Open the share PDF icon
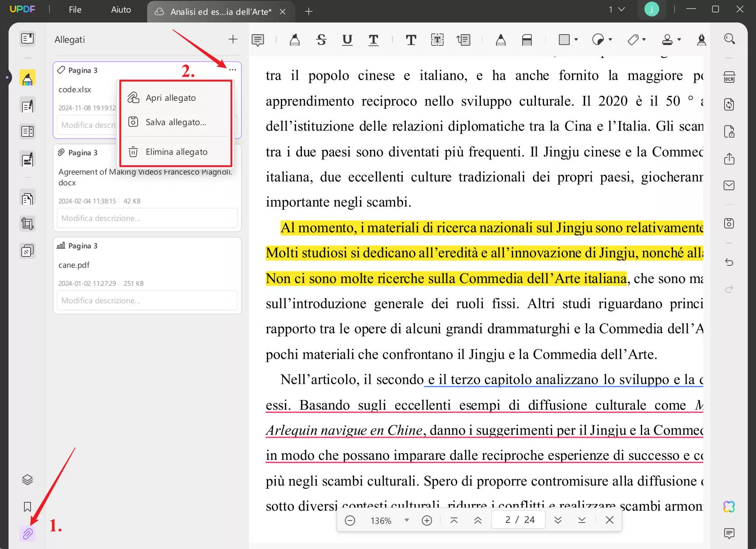The height and width of the screenshot is (549, 756). (729, 158)
